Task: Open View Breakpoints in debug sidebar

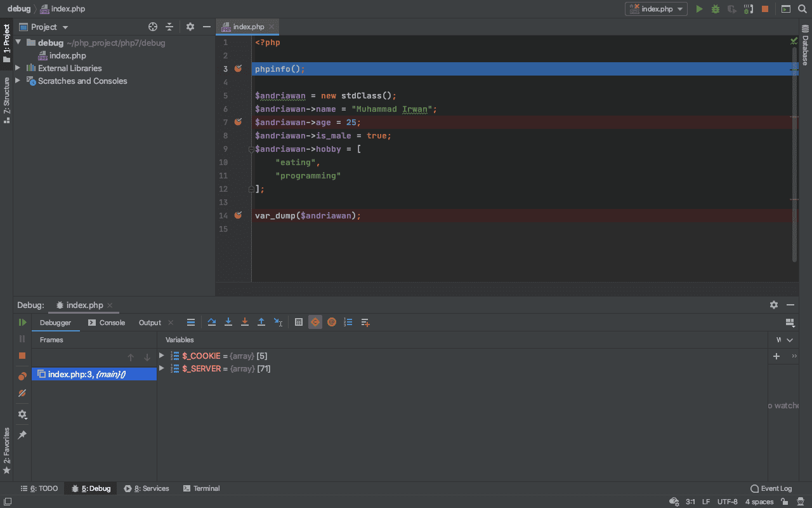Action: [22, 376]
